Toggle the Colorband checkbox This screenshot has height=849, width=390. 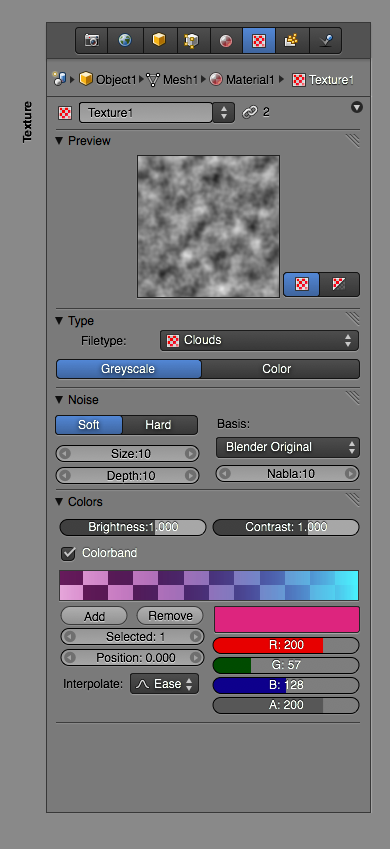click(69, 553)
